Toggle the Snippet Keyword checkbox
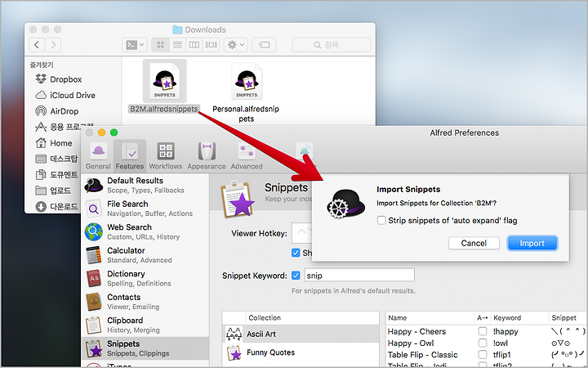This screenshot has height=368, width=588. tap(296, 276)
